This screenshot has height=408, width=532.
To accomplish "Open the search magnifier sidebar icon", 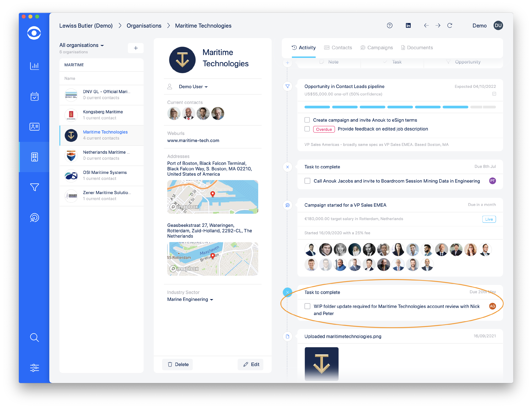I will pyautogui.click(x=34, y=337).
